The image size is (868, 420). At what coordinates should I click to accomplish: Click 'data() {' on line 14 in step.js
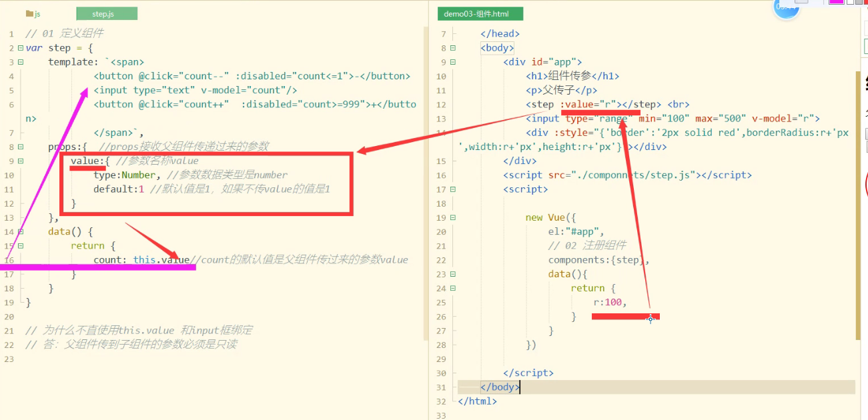coord(71,232)
